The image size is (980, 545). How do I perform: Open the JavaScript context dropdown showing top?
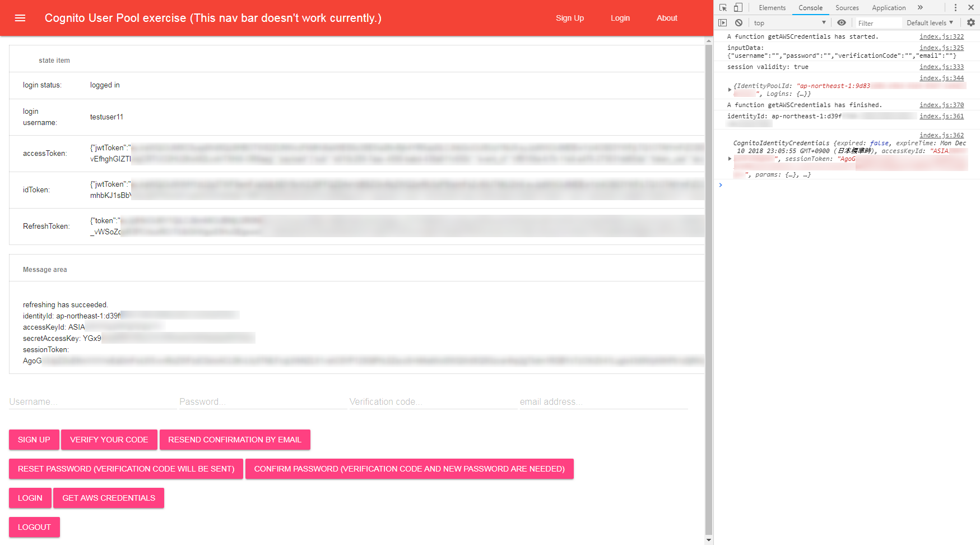coord(789,22)
